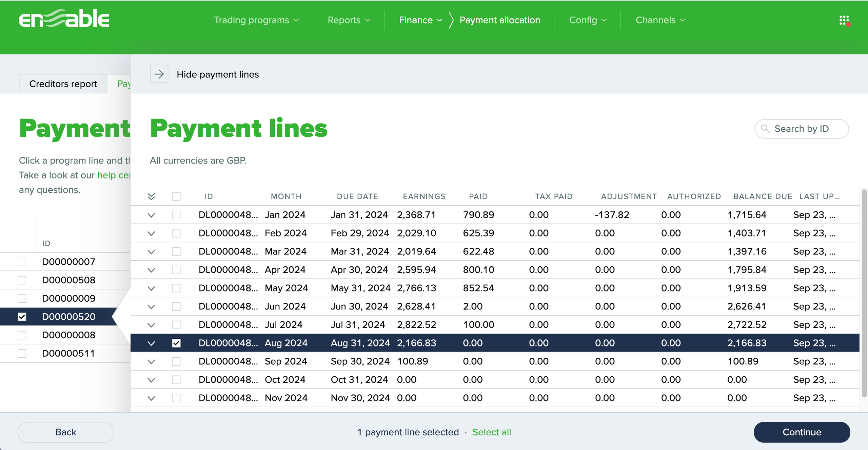Go to Payment allocation page

(500, 20)
